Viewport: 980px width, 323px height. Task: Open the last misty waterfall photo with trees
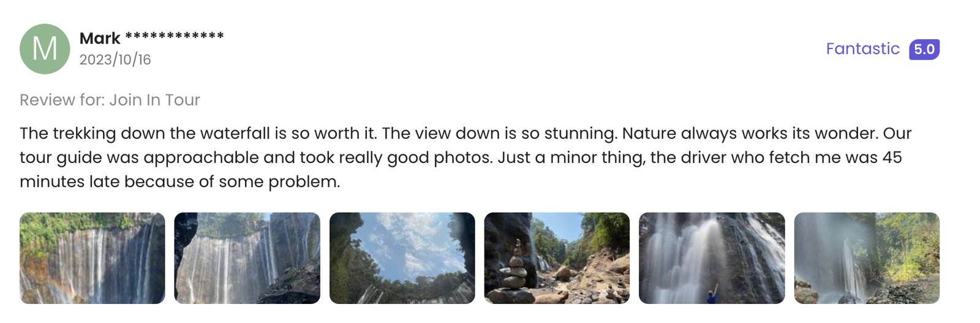[867, 258]
